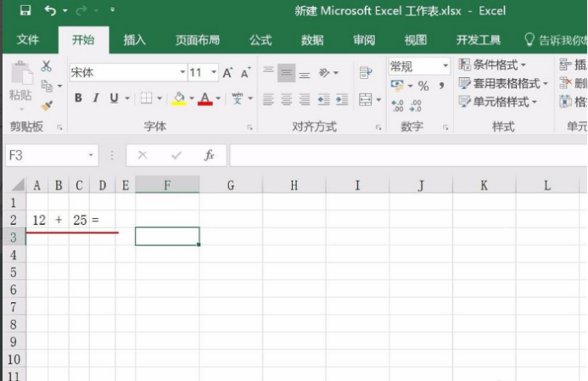Activate the Format Painter brush

tap(47, 106)
